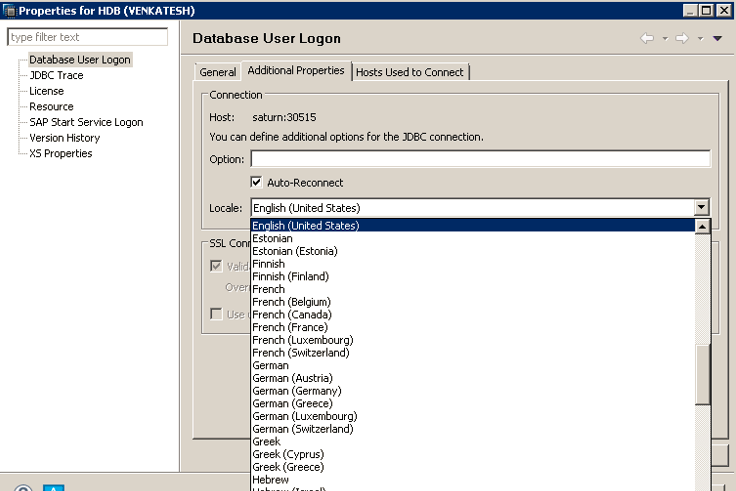Open the Hosts Used to Connect tab
This screenshot has height=491, width=736.
[x=410, y=72]
